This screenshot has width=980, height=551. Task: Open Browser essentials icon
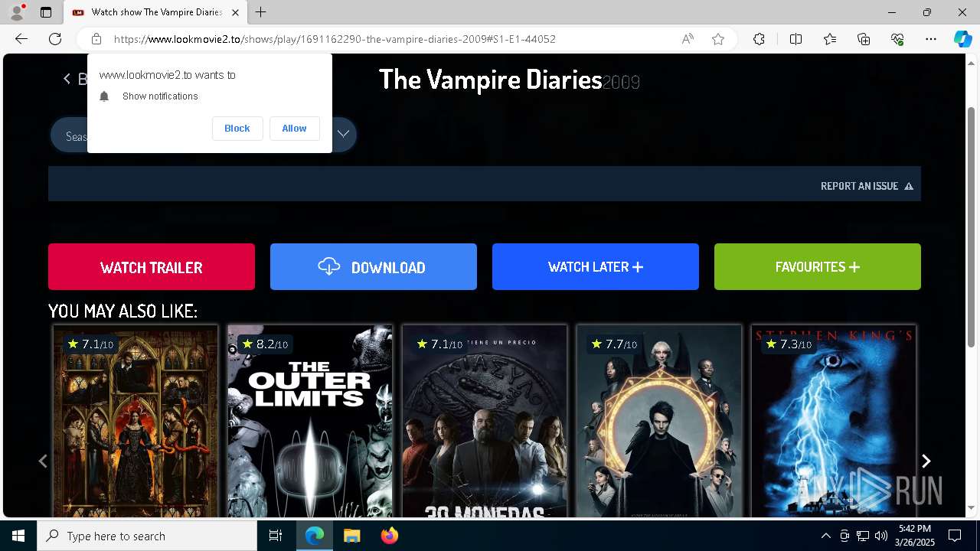pyautogui.click(x=897, y=39)
